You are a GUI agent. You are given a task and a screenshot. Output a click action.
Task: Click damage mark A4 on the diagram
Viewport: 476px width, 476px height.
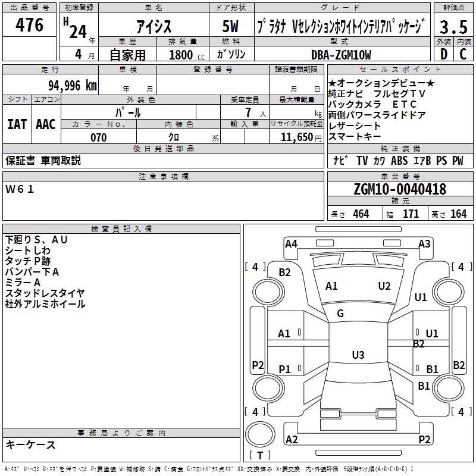coord(291,244)
